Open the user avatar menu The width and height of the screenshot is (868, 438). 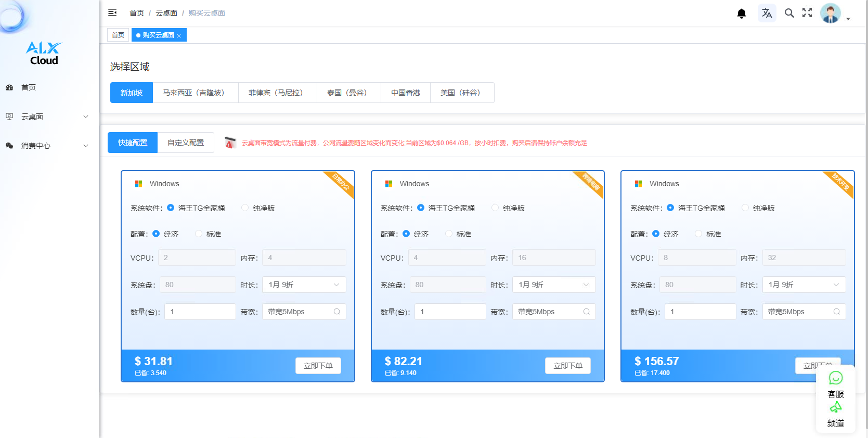(x=831, y=14)
